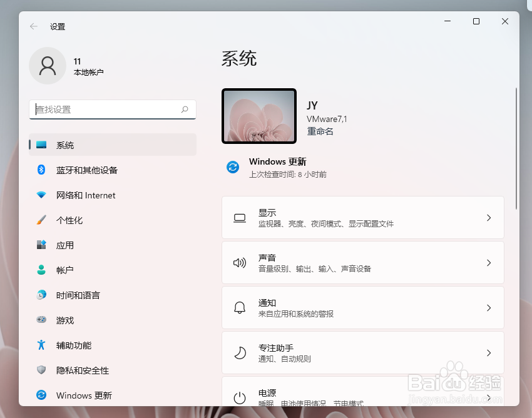
Task: Click the paintbrush 个性化 icon
Action: [41, 220]
